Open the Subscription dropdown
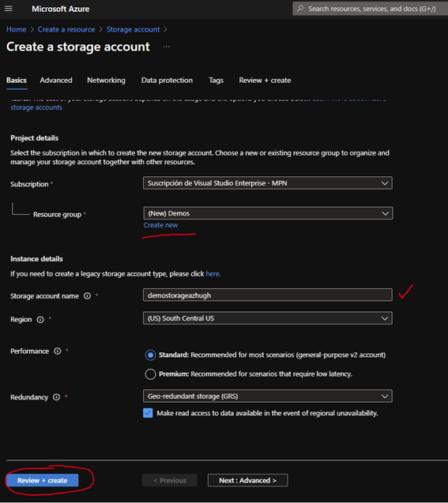 pos(268,183)
